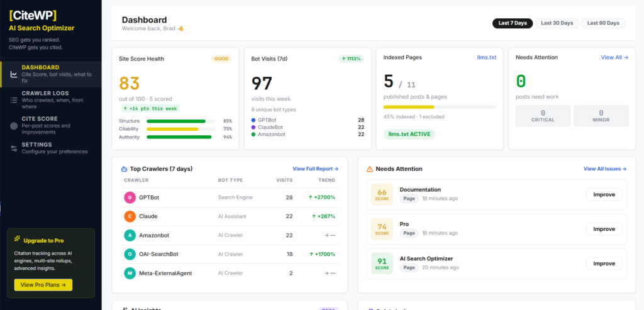Open the Dashboard sidebar chart icon
The width and height of the screenshot is (644, 310).
click(x=14, y=74)
